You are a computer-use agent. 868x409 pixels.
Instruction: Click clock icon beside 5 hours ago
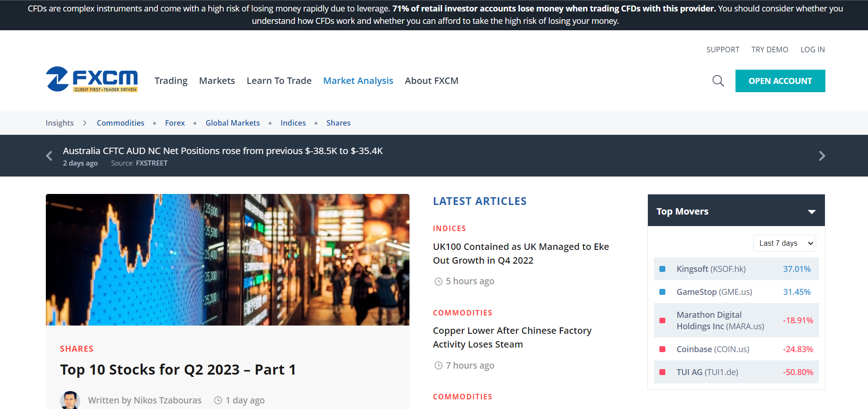pyautogui.click(x=438, y=282)
